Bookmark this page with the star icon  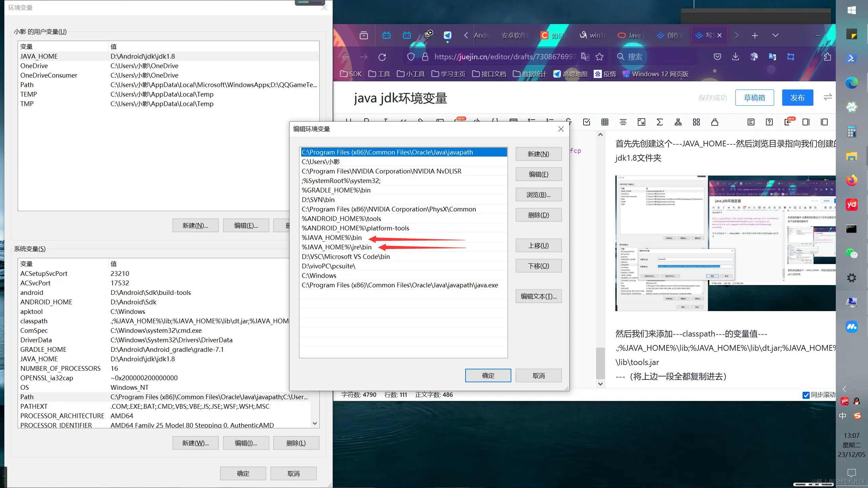coord(599,57)
